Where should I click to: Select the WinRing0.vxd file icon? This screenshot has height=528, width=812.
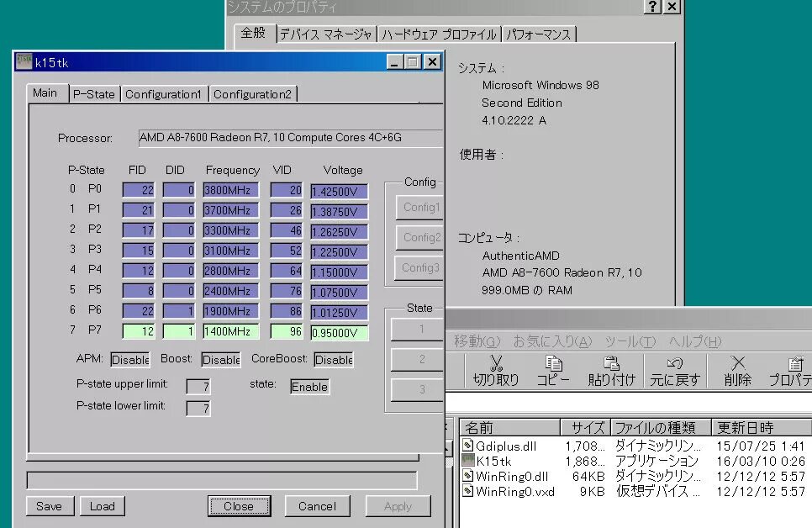[x=467, y=491]
